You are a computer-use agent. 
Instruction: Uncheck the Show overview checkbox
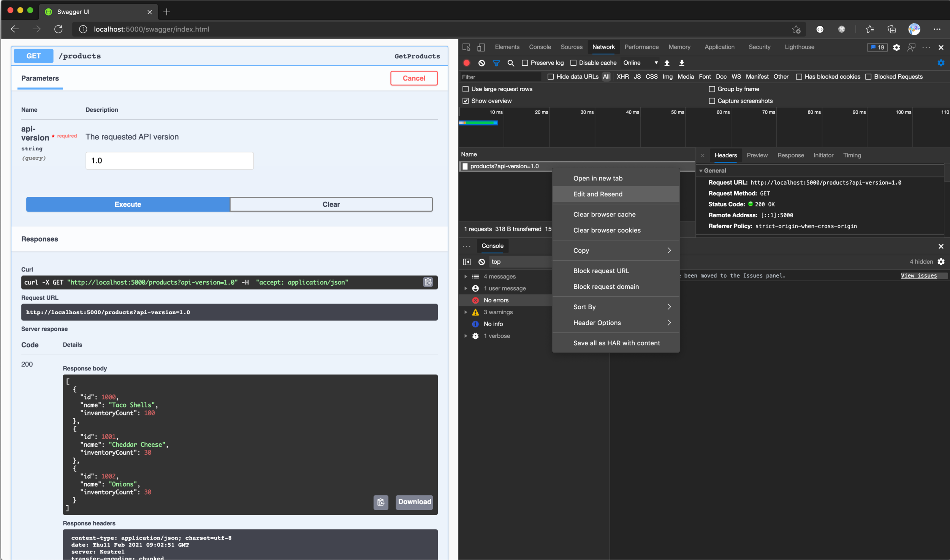click(465, 101)
